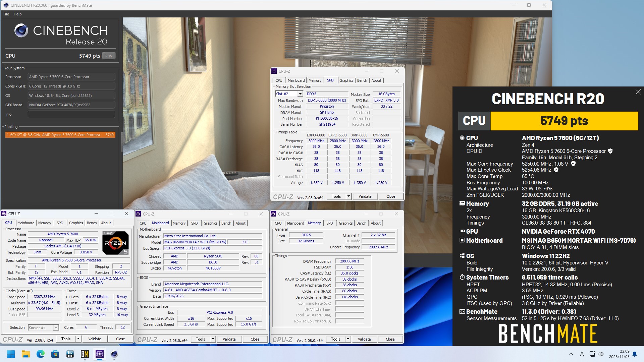Switch to Graphics tab in SPD window
Image resolution: width=644 pixels, height=362 pixels.
click(346, 80)
